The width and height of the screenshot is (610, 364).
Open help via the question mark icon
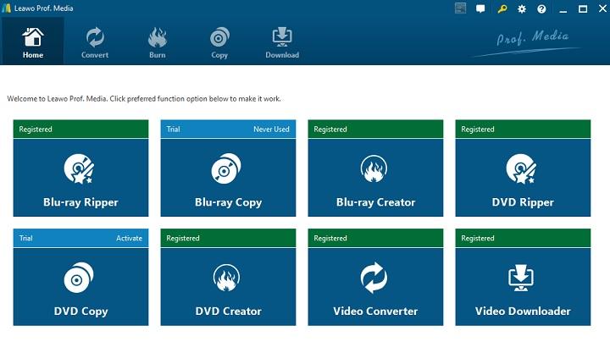pos(542,8)
